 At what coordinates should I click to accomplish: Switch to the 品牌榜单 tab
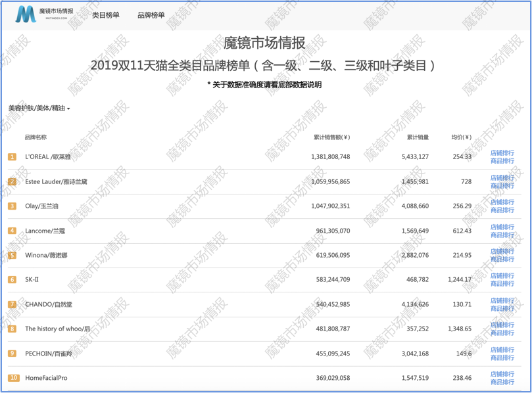[151, 15]
